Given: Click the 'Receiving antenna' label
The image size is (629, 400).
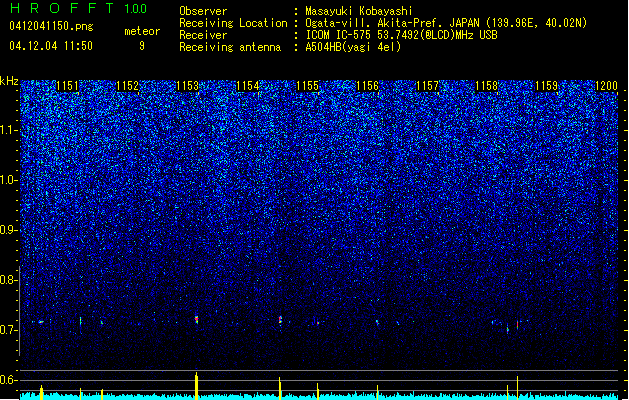Looking at the screenshot, I should click(x=230, y=47).
